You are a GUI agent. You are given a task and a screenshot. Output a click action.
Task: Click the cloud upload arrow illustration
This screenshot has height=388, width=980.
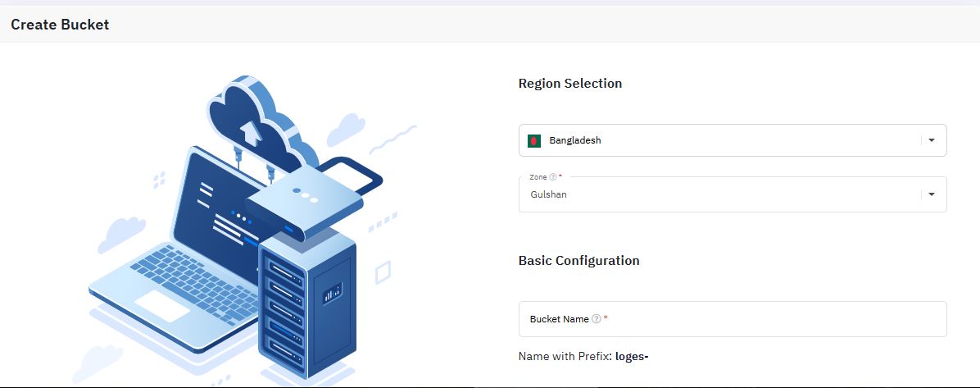[x=251, y=131]
